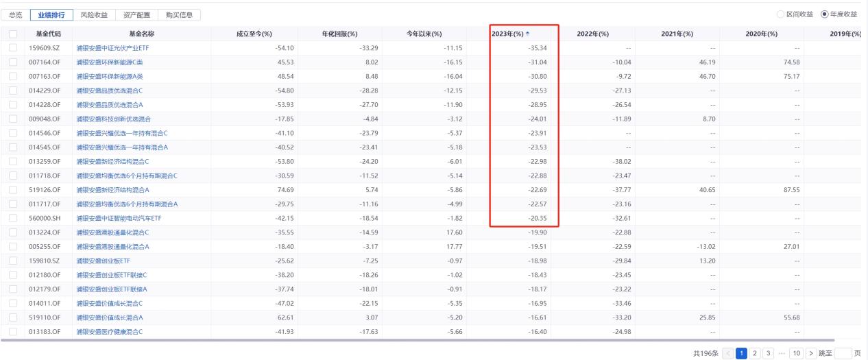The height and width of the screenshot is (360, 868).
Task: Tick the select-all checkbox in table header
Action: (14, 34)
